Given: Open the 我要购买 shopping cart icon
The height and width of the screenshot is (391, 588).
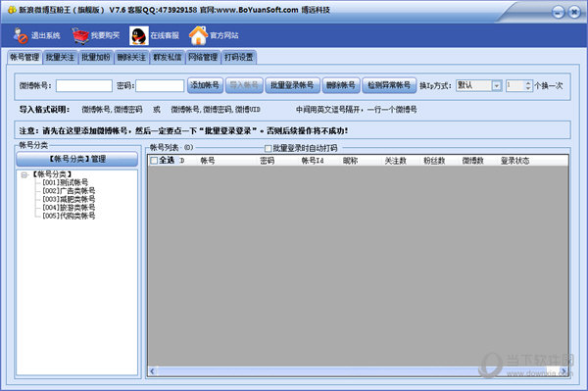Looking at the screenshot, I should click(80, 35).
